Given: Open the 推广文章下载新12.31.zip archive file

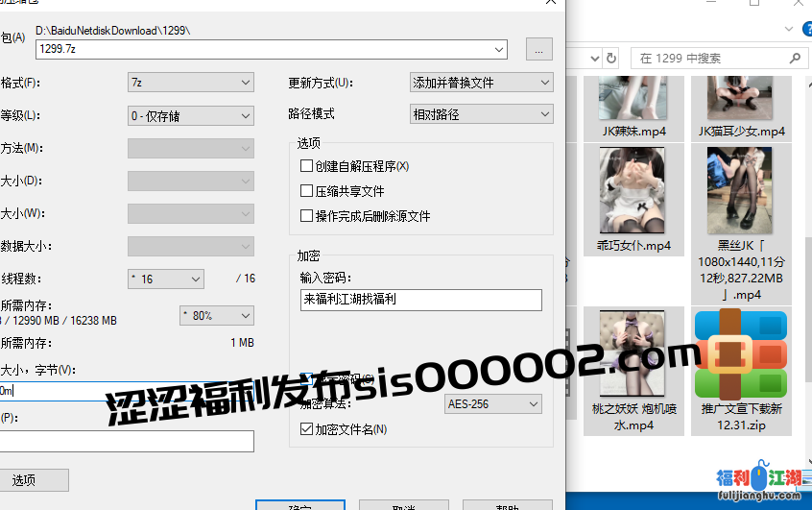Looking at the screenshot, I should 740,353.
